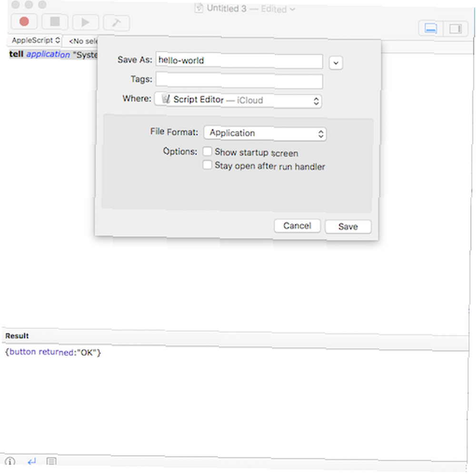The width and height of the screenshot is (476, 474).
Task: Open the Where location dropdown
Action: click(x=238, y=100)
